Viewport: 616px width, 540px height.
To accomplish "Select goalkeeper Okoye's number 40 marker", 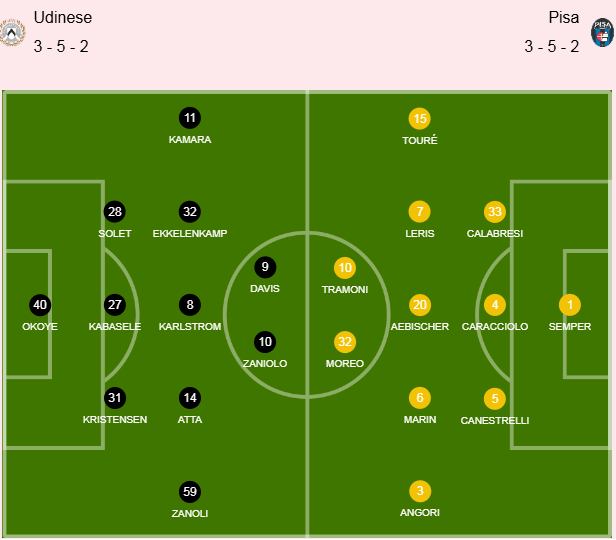I will [x=40, y=305].
